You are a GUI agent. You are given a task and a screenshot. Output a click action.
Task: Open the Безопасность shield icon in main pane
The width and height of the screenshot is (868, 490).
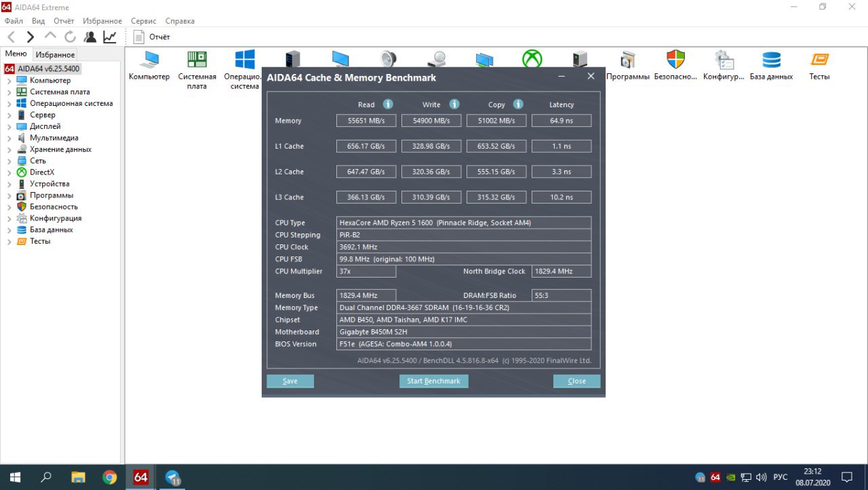click(675, 66)
